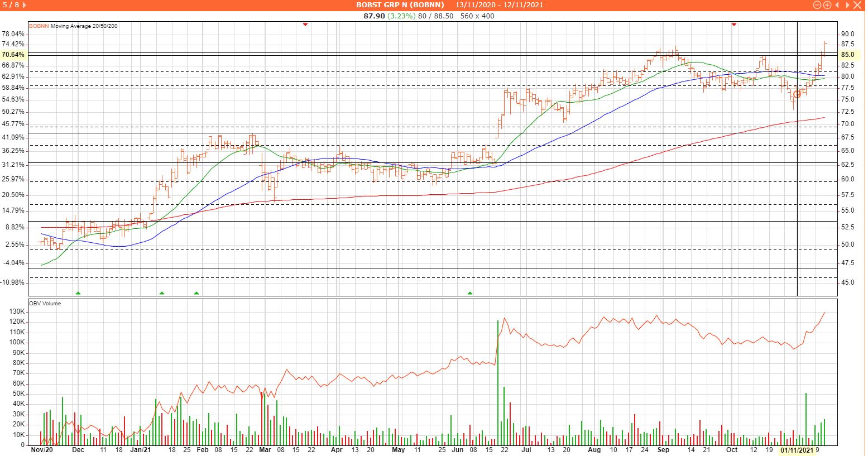Go to previous chart with left arrow
The height and width of the screenshot is (456, 868).
coord(837,5)
